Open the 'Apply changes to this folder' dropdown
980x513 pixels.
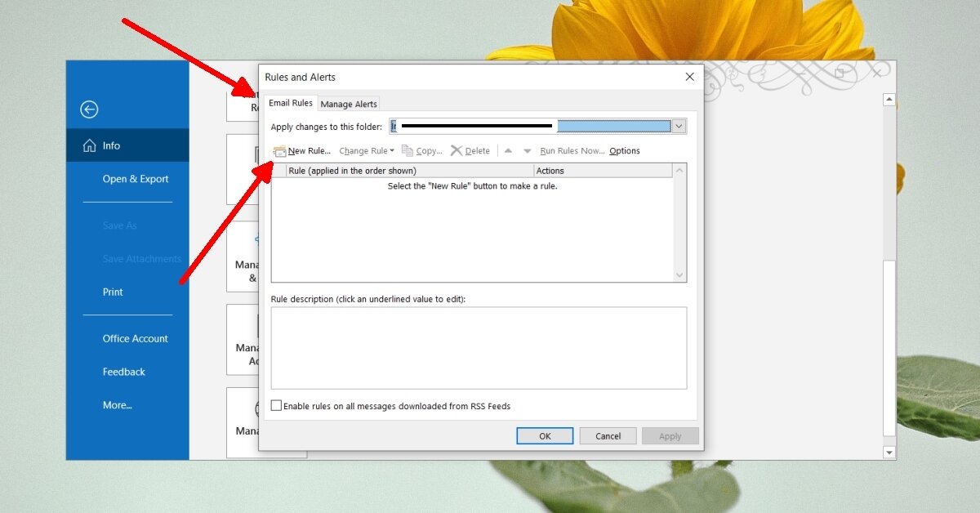679,126
